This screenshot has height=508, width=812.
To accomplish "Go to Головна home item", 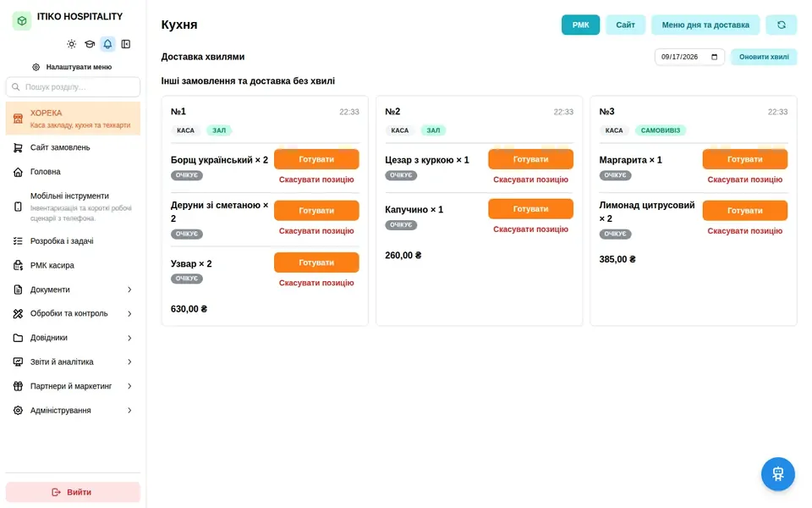I will coord(73,172).
